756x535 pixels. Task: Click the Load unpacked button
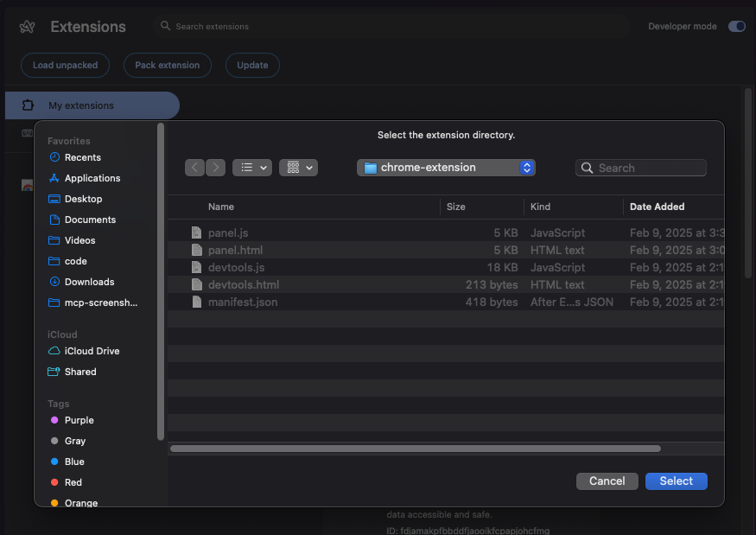pyautogui.click(x=64, y=65)
